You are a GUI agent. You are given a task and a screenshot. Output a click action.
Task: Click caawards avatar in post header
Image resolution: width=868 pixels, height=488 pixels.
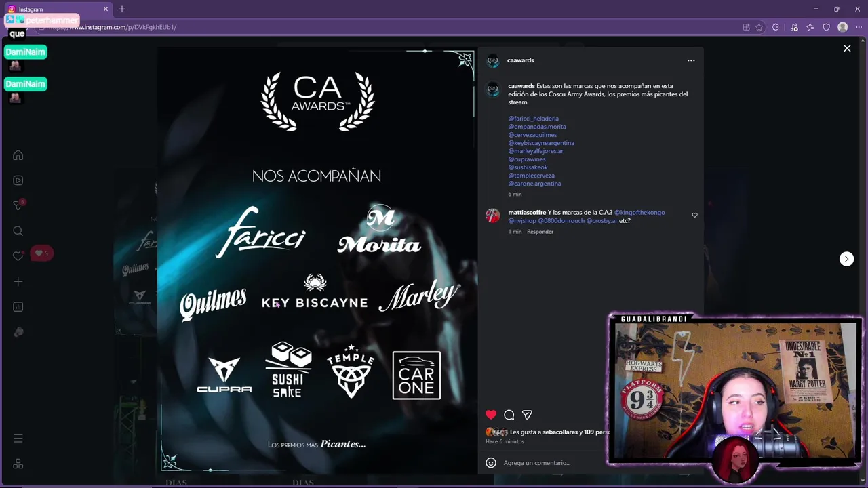tap(493, 60)
